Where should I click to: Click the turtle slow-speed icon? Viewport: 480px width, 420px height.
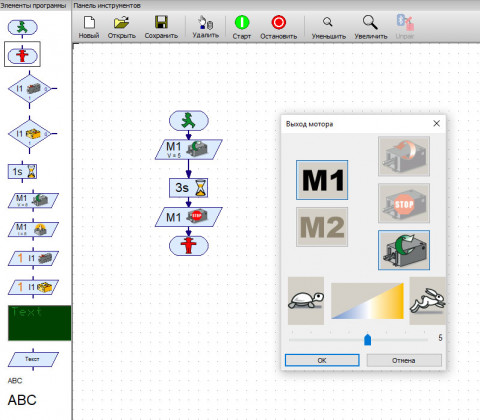pyautogui.click(x=306, y=301)
